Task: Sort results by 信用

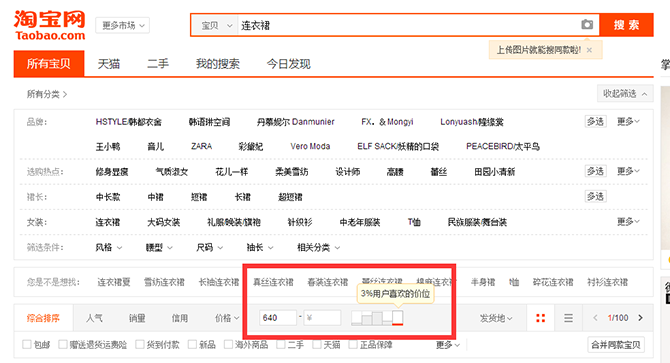Action: coord(179,318)
